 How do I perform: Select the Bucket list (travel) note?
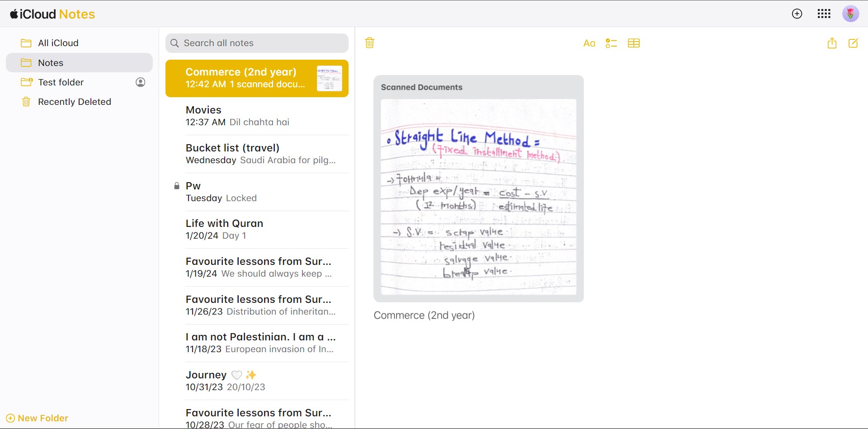(257, 154)
